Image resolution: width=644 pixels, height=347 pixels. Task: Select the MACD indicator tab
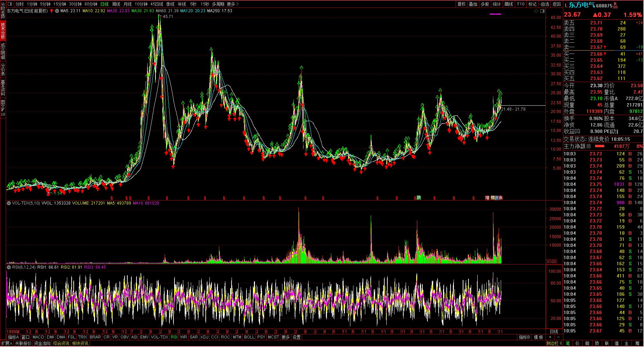click(38, 337)
